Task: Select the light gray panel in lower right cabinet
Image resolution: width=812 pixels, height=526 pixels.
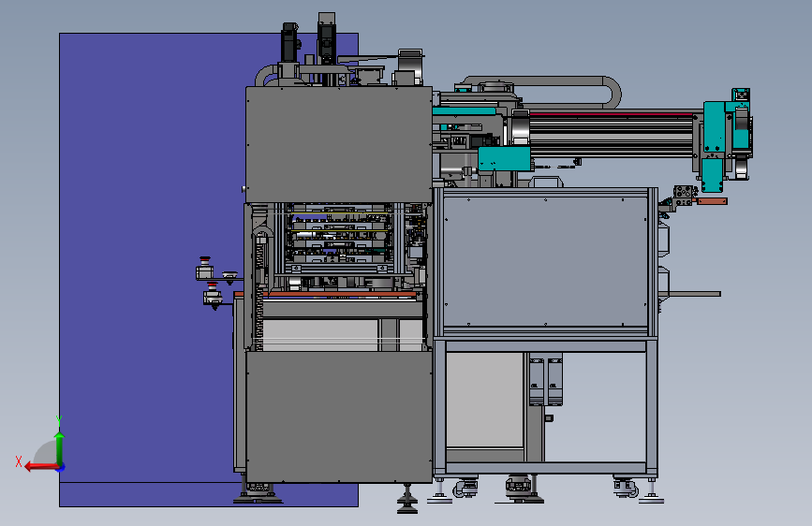Action: coord(485,400)
